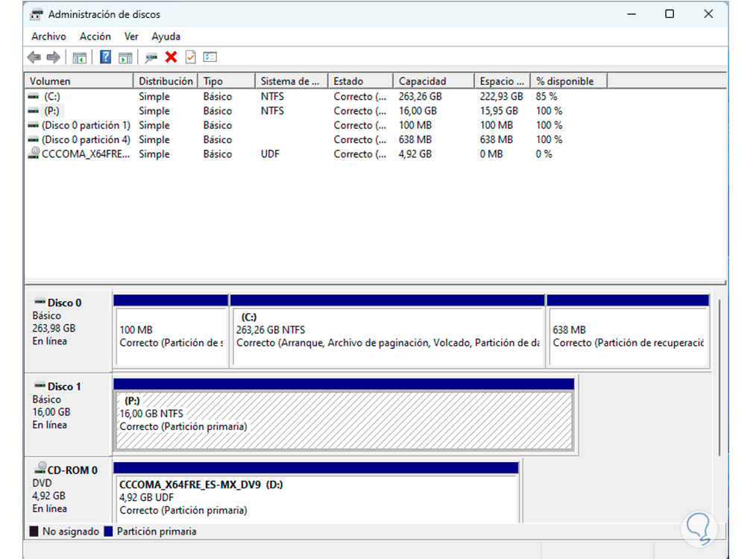Click the disc icon next to CCCOMA_X64FRE
Screen dimensions: 756x559
(x=34, y=154)
